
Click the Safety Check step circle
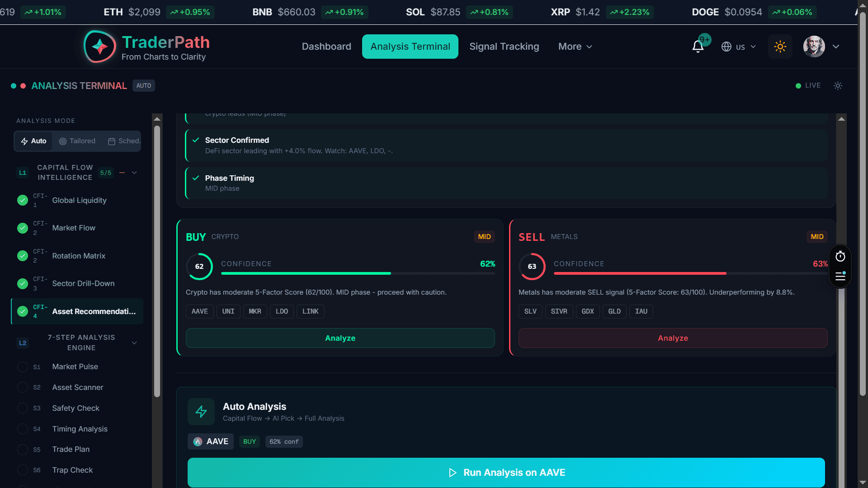[x=23, y=408]
